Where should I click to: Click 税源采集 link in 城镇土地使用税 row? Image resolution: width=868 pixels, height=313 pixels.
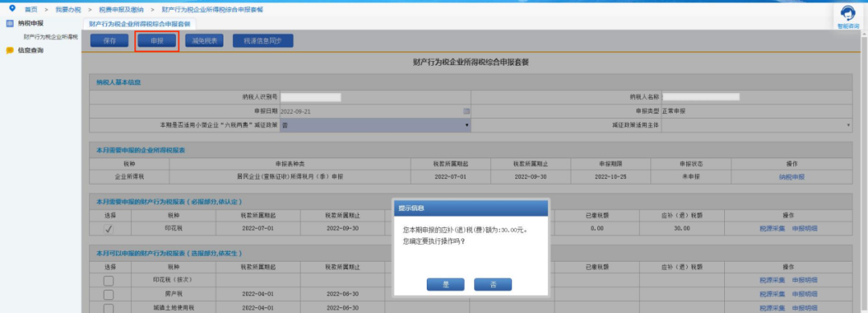[772, 308]
